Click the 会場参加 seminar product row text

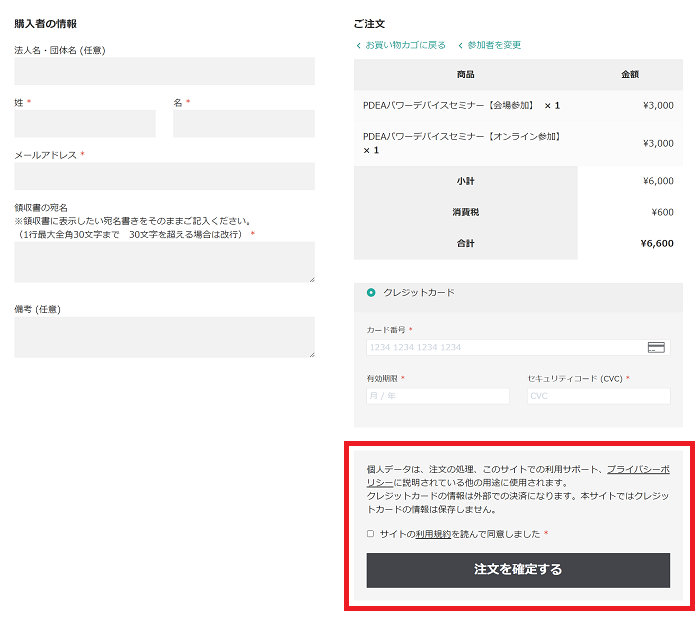tap(461, 105)
